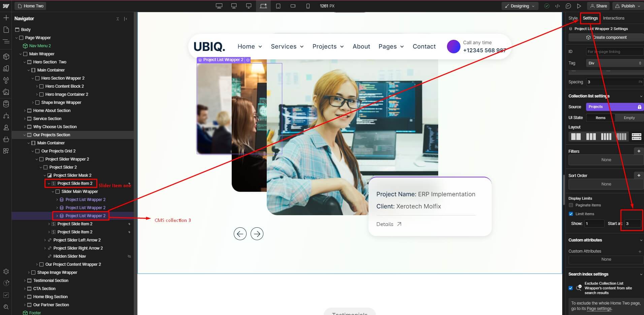Toggle visibility of Hidden Slider Nav
Viewport: 644px width, 315px height.
point(129,256)
